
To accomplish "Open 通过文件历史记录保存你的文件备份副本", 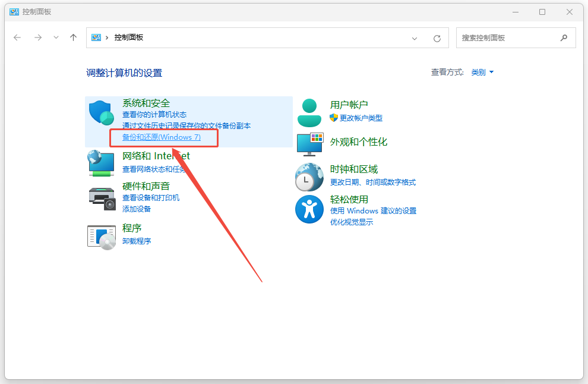I will click(186, 126).
